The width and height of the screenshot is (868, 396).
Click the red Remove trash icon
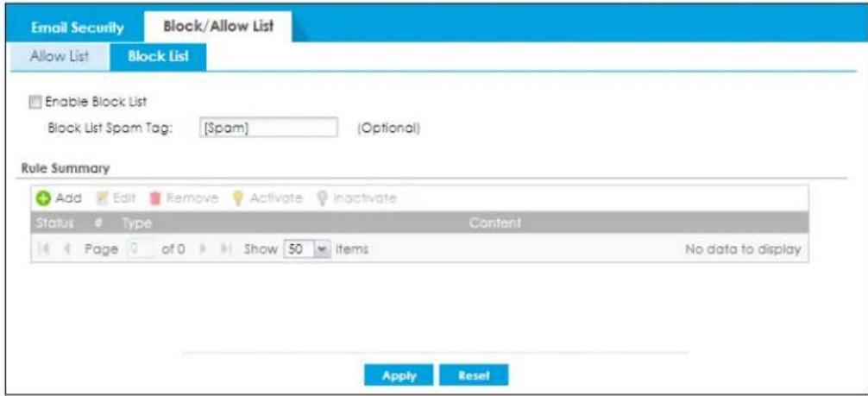[156, 198]
